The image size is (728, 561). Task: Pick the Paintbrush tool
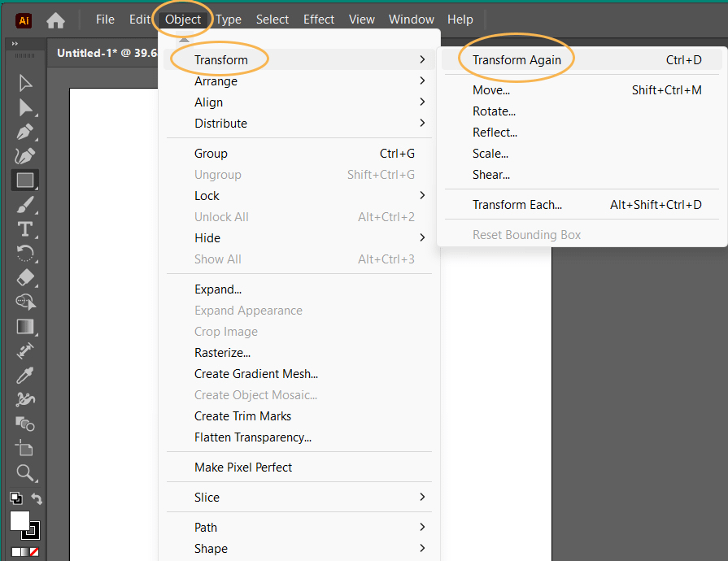point(25,205)
